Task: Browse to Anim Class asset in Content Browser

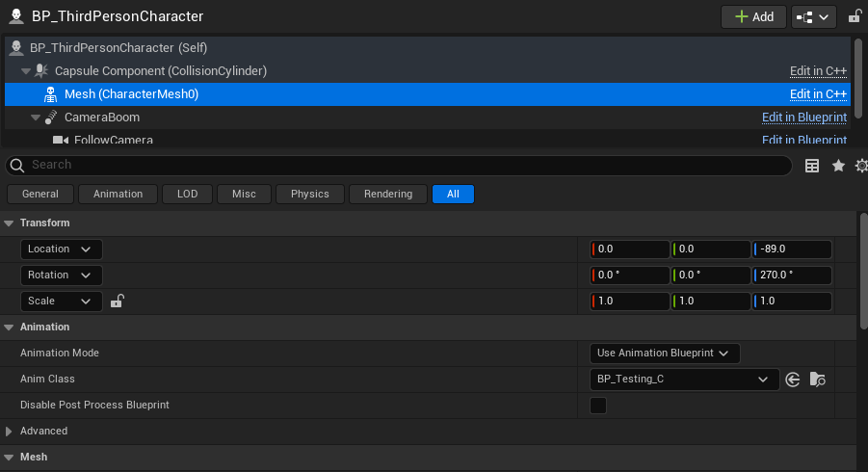Action: [817, 380]
